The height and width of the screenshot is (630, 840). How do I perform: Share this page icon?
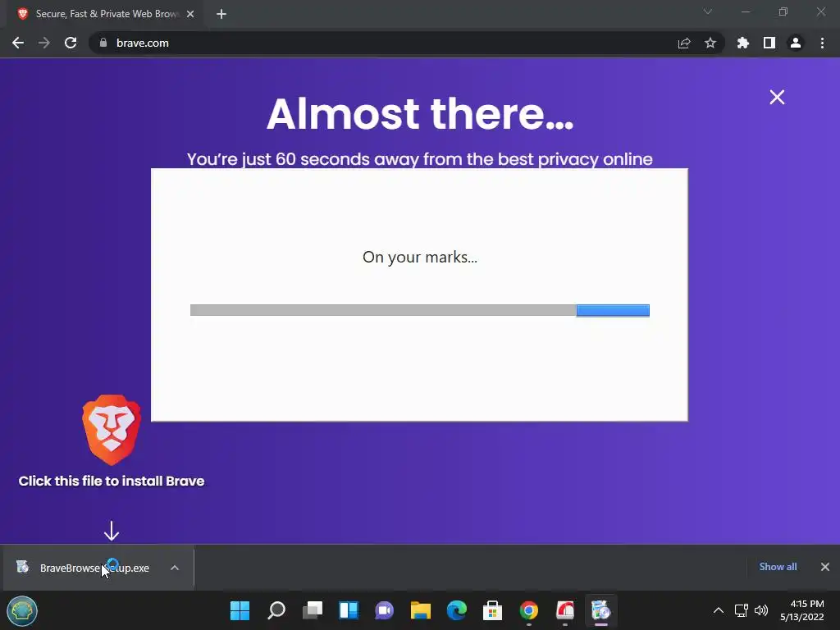pyautogui.click(x=684, y=43)
